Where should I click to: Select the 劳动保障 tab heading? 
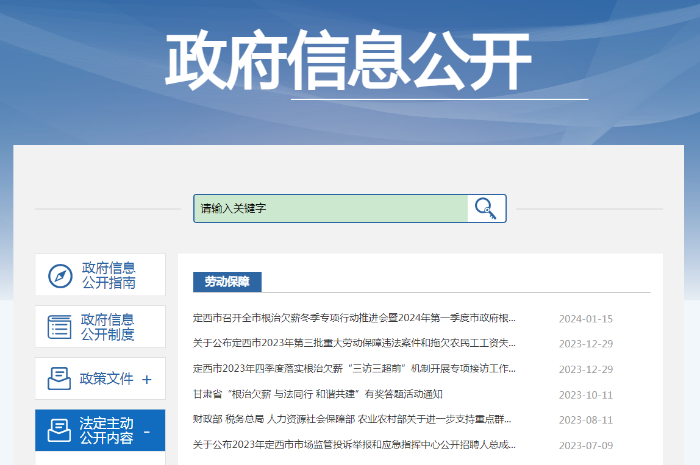(226, 282)
